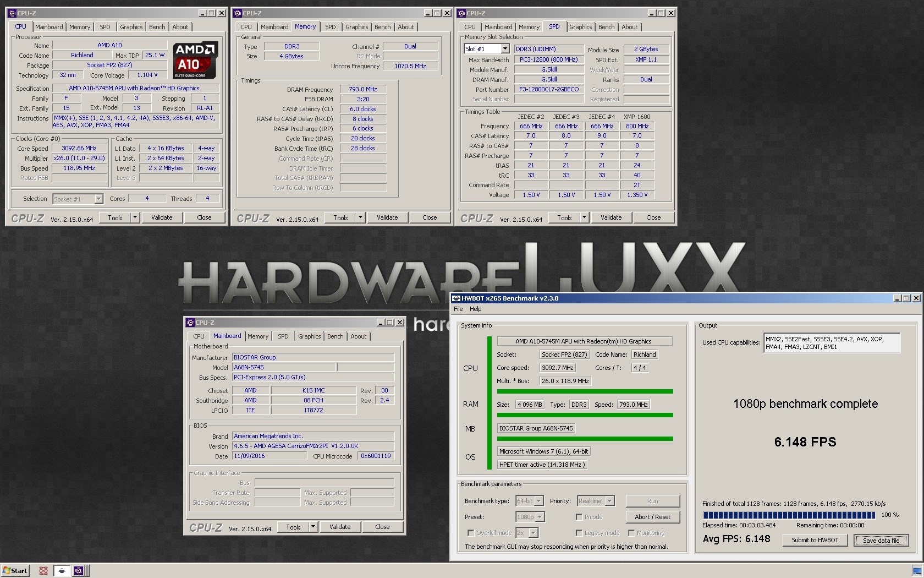Click the Core Speed 3092.66 MHz field
The image size is (924, 578).
click(x=79, y=149)
